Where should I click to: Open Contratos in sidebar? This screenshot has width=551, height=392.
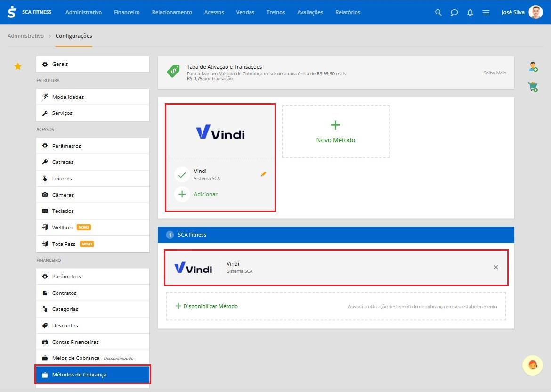tap(93, 293)
